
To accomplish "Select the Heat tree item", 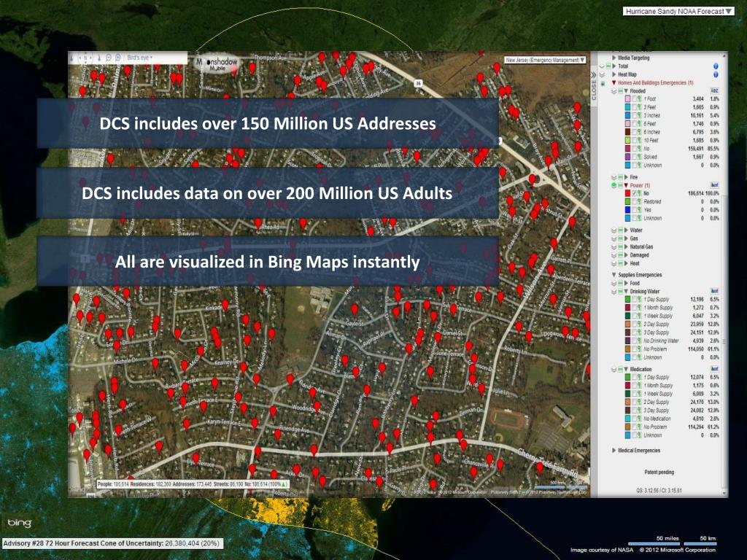I will pos(635,262).
